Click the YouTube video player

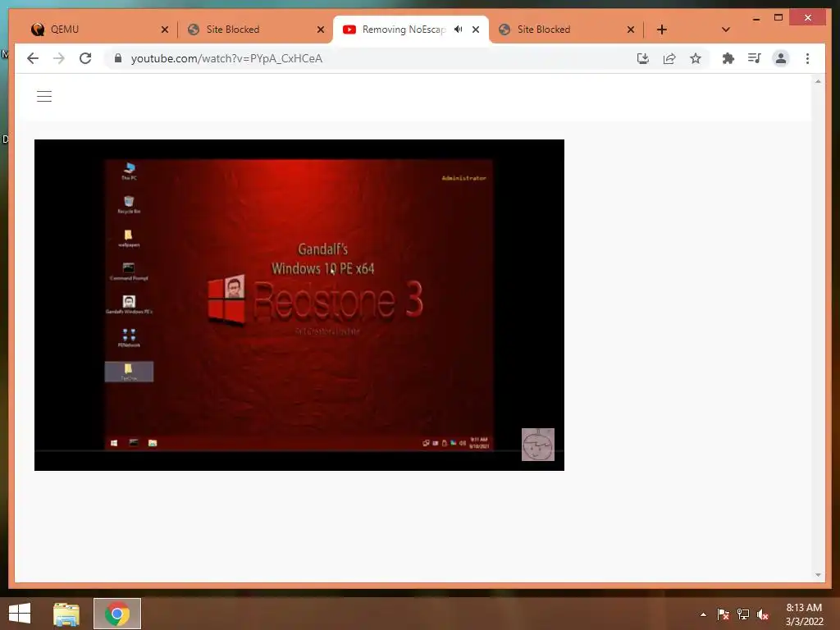(299, 305)
